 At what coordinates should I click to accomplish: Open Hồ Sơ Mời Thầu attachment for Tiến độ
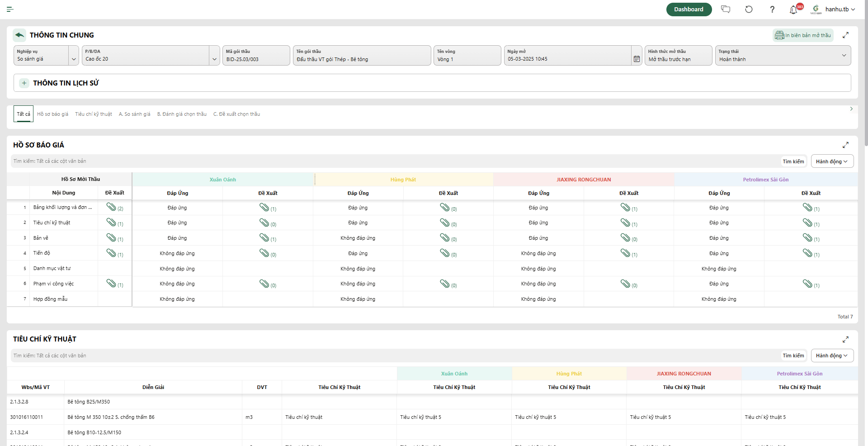(x=111, y=253)
